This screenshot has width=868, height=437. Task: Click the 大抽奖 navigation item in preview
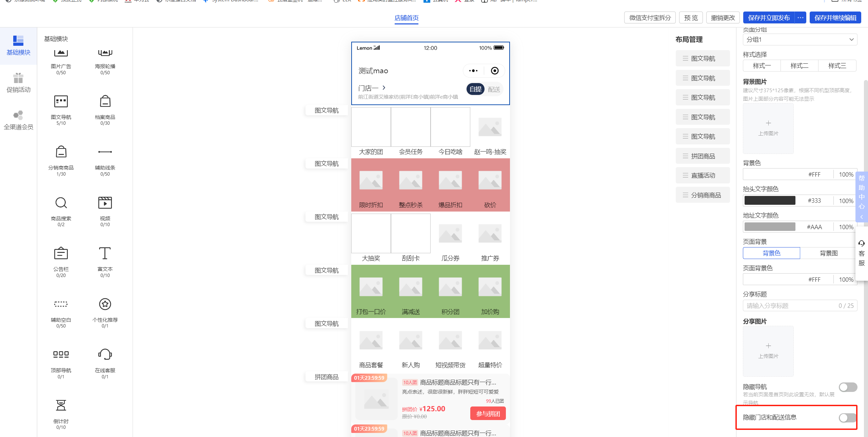(371, 238)
